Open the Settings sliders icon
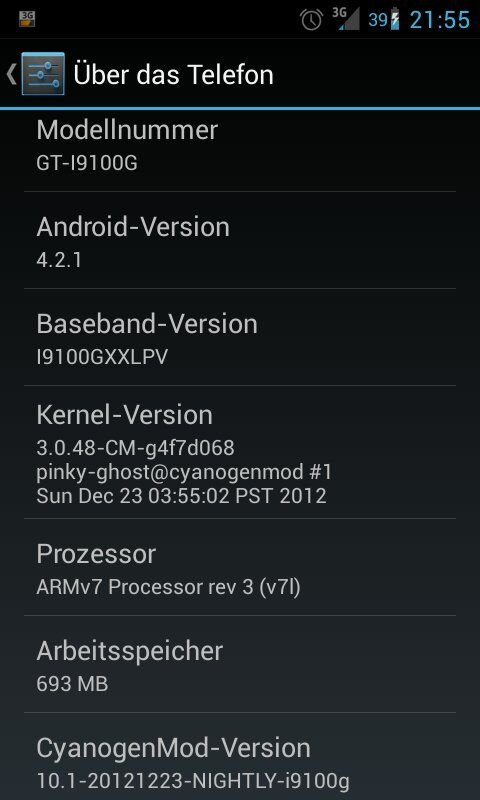Viewport: 480px width, 800px height. (x=43, y=73)
